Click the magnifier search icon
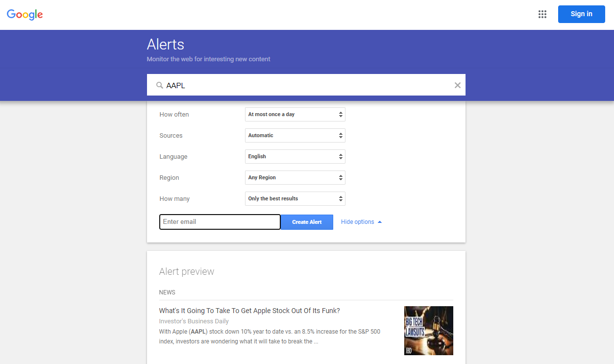The width and height of the screenshot is (614, 364). point(159,85)
